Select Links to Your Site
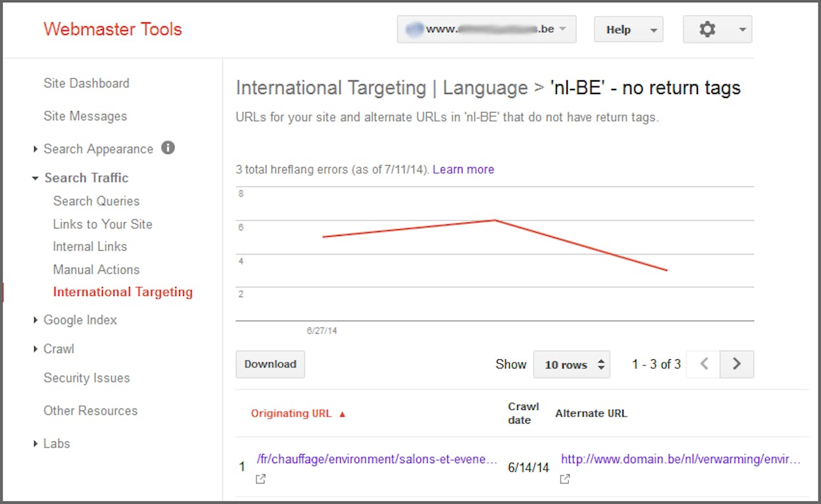Image resolution: width=821 pixels, height=504 pixels. pos(103,224)
